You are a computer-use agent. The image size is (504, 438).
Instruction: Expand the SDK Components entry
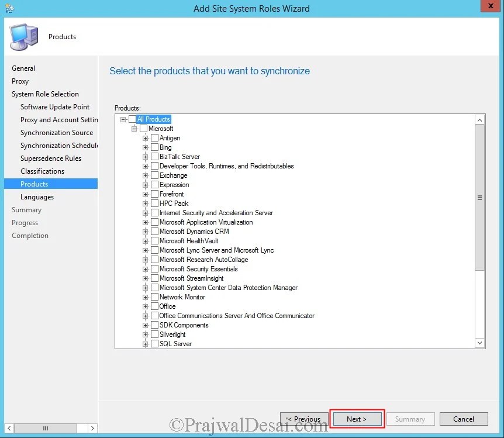point(144,325)
